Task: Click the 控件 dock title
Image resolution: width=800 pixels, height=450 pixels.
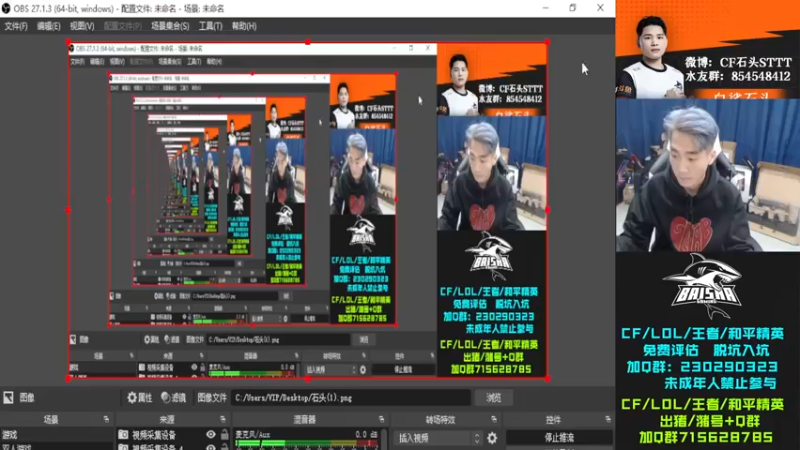Action: coord(553,419)
